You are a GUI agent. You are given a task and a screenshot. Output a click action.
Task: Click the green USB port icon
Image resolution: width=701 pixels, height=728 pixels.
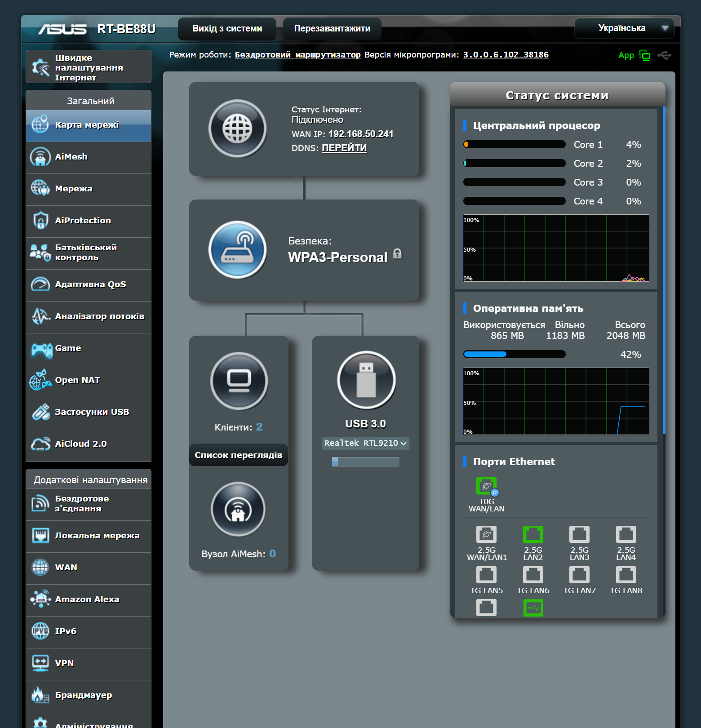533,608
